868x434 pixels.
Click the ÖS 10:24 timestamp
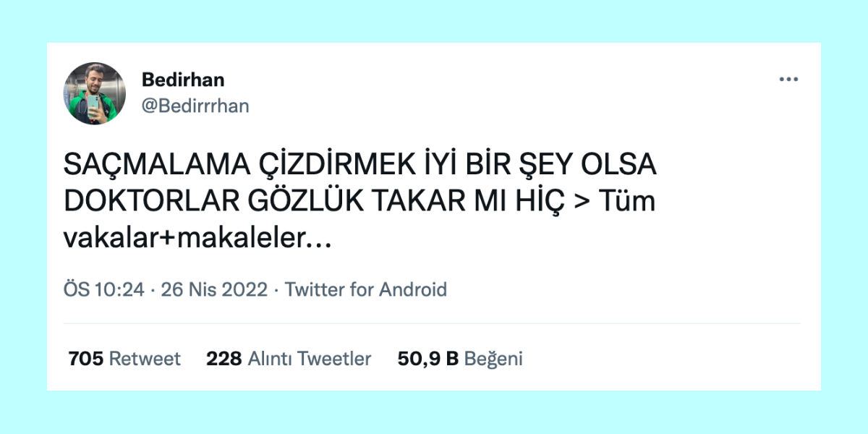tap(104, 290)
